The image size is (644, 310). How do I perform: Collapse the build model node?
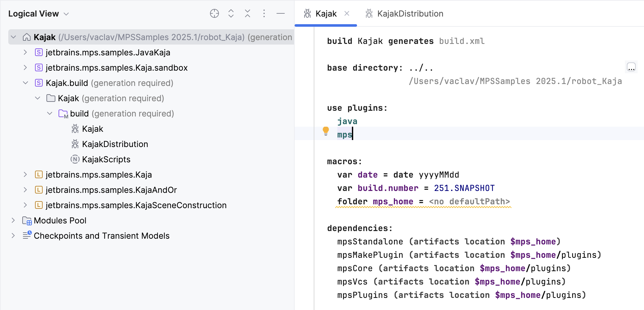(x=50, y=114)
